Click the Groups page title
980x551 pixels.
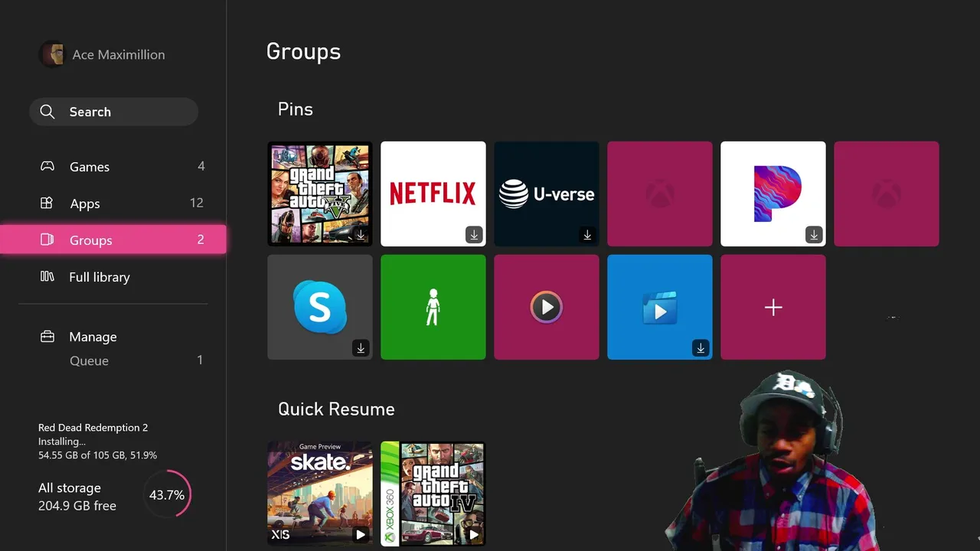coord(303,52)
